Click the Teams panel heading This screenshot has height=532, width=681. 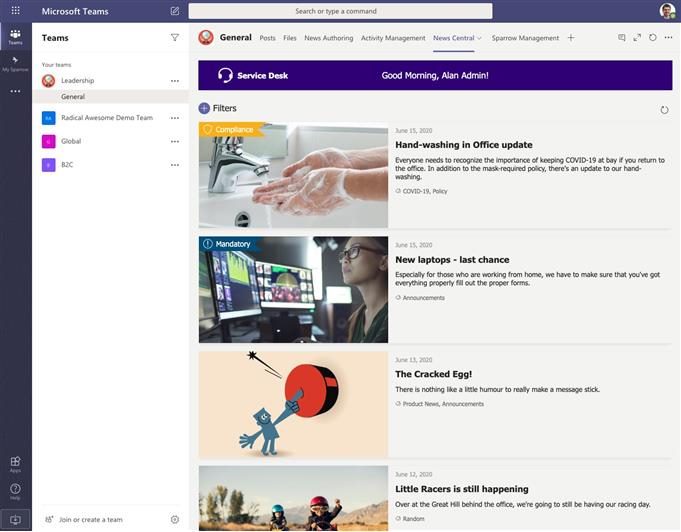click(x=55, y=38)
